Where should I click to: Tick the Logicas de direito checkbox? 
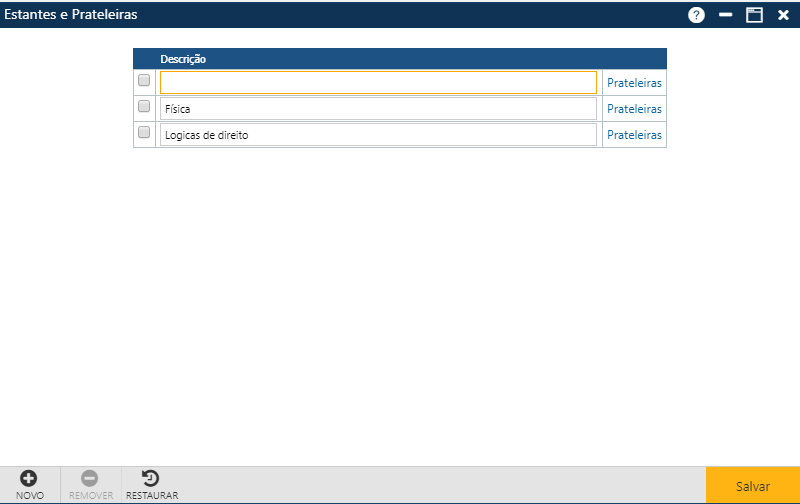[x=144, y=133]
